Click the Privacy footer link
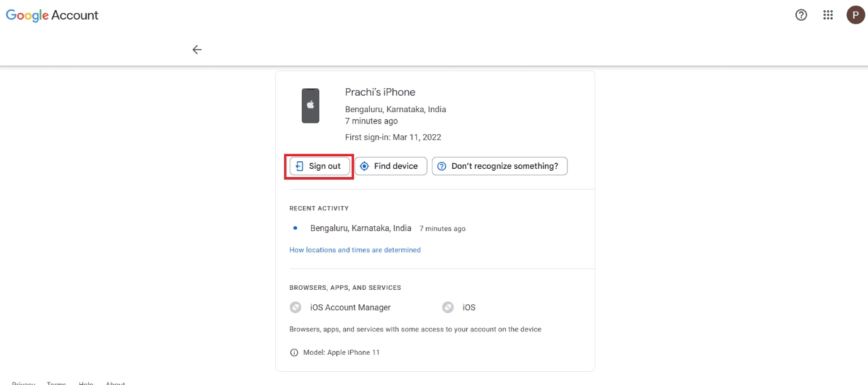Image resolution: width=868 pixels, height=385 pixels. coord(23,383)
